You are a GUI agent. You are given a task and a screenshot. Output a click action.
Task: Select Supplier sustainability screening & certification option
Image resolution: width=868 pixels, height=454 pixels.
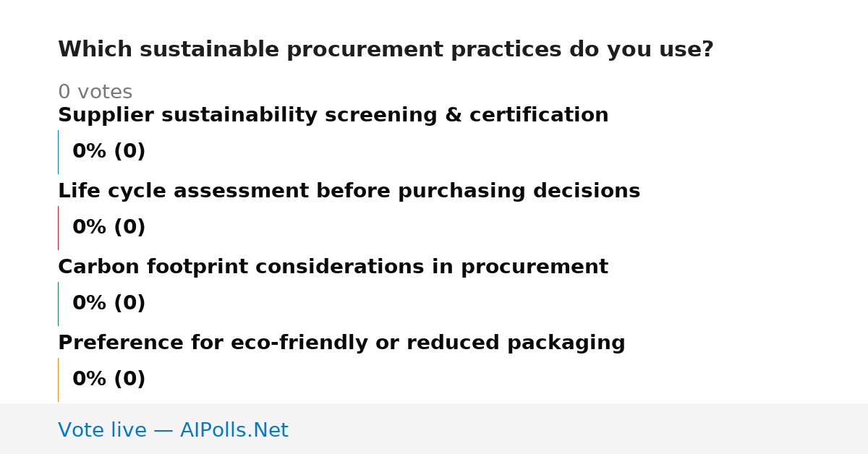click(333, 116)
